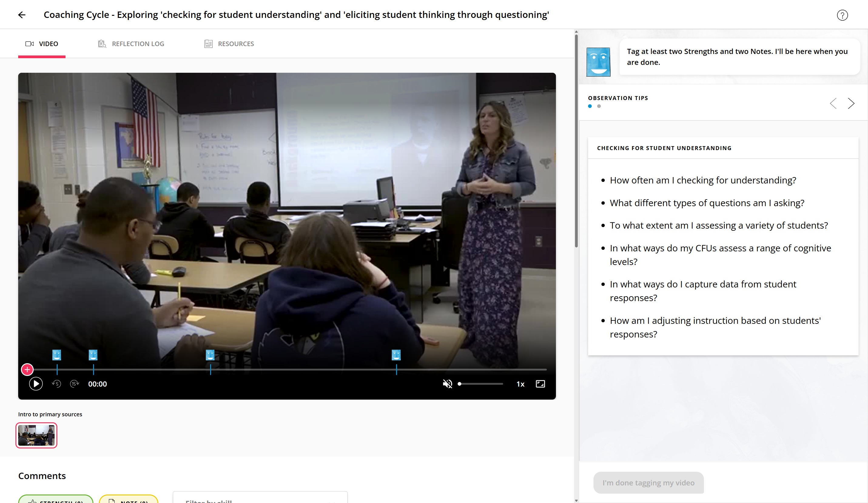Rewind video by 5 seconds

(x=56, y=384)
